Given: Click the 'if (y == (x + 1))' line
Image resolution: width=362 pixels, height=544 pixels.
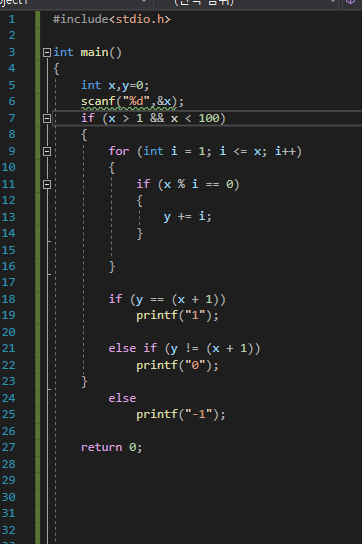Looking at the screenshot, I should tap(167, 299).
